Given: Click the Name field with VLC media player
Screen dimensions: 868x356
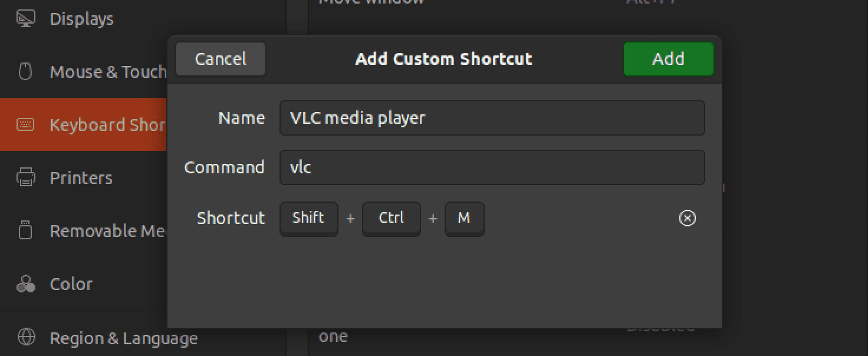Looking at the screenshot, I should point(492,118).
